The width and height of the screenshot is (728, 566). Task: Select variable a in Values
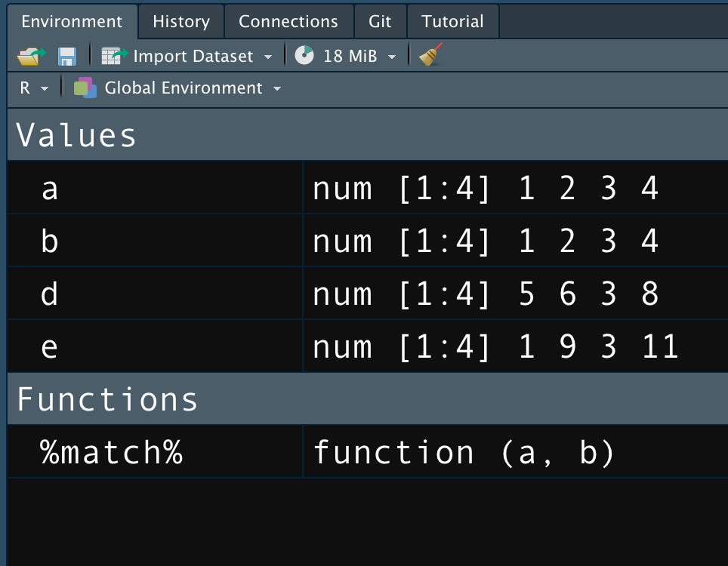coord(50,189)
